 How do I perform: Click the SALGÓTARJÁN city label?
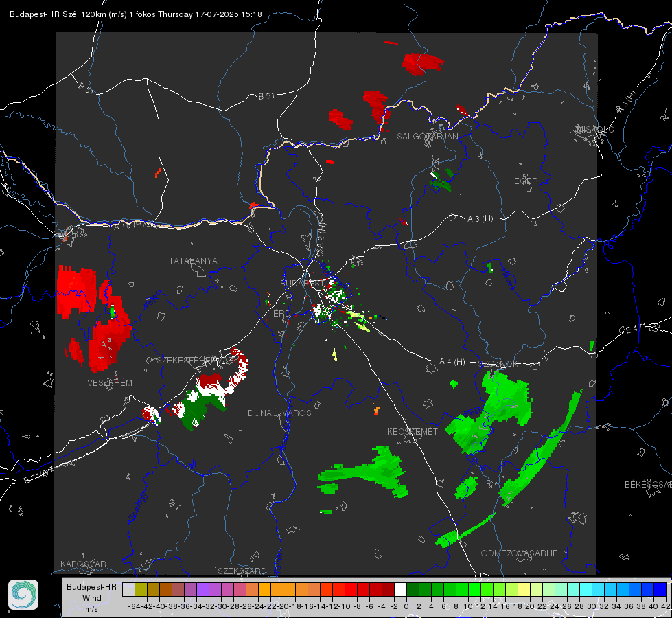click(x=427, y=137)
